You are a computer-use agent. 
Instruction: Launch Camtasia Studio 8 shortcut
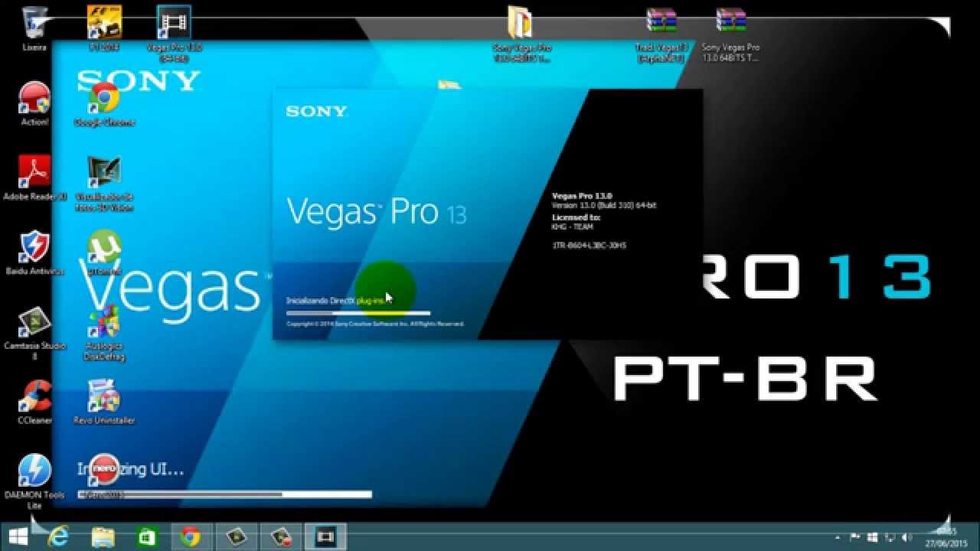(34, 331)
